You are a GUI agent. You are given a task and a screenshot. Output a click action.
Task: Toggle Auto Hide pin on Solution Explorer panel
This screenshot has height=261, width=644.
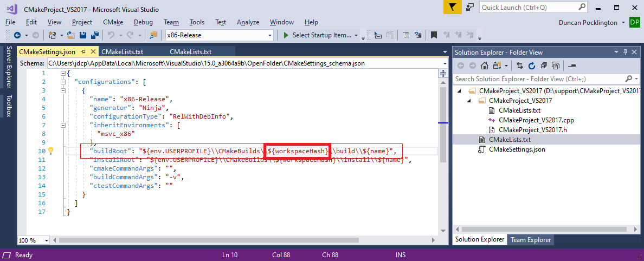coord(626,52)
